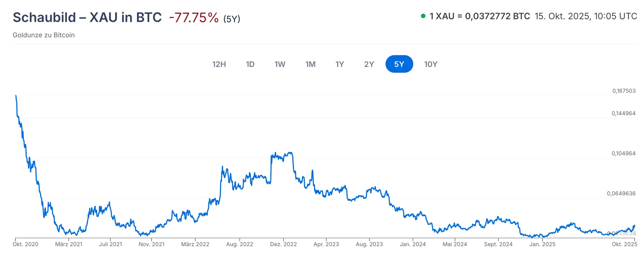
Task: Click the 0,104964 y-axis value
Action: coord(624,153)
